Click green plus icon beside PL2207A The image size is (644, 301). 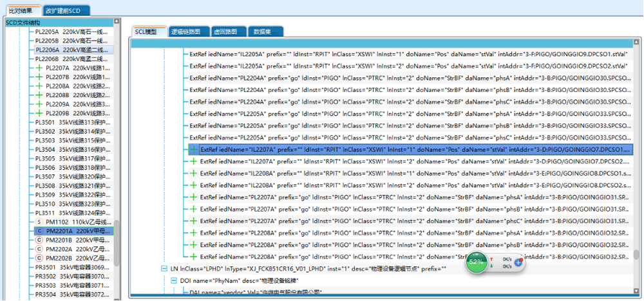coord(39,68)
